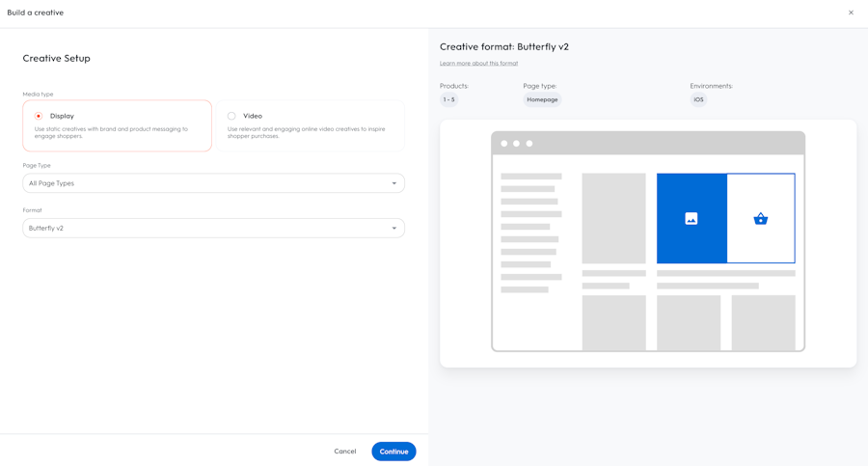868x466 pixels.
Task: Click the Butterfly v2 format field
Action: (x=214, y=229)
